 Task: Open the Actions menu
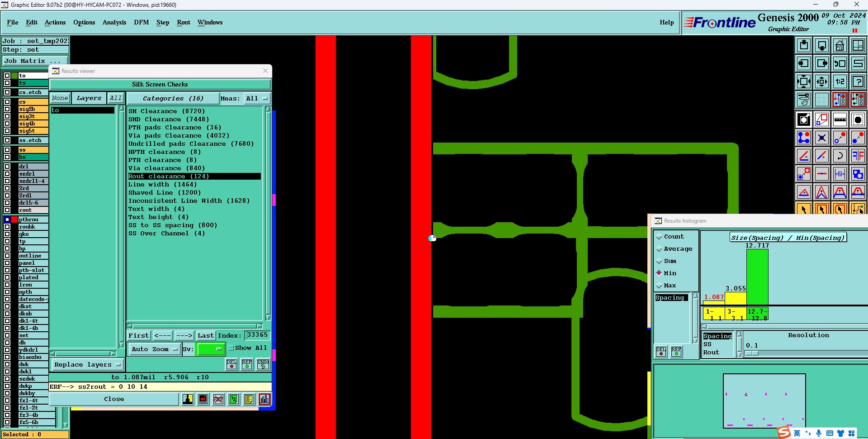click(55, 22)
